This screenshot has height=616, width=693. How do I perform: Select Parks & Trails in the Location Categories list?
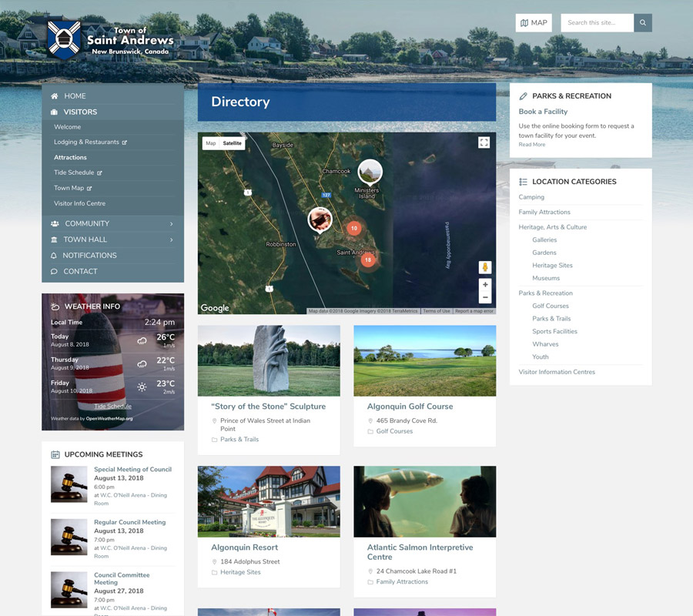[551, 319]
